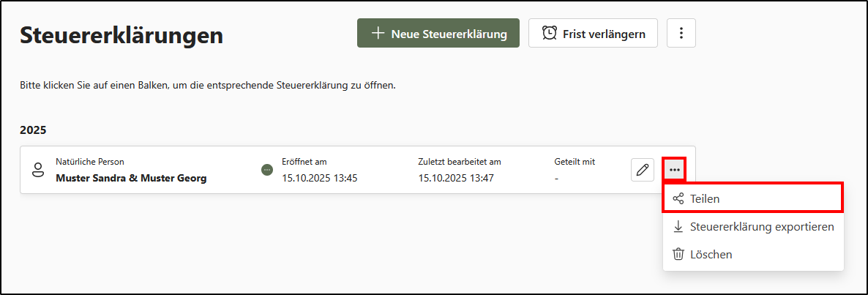The height and width of the screenshot is (295, 868).
Task: Click the pencil edit icon
Action: (x=642, y=170)
